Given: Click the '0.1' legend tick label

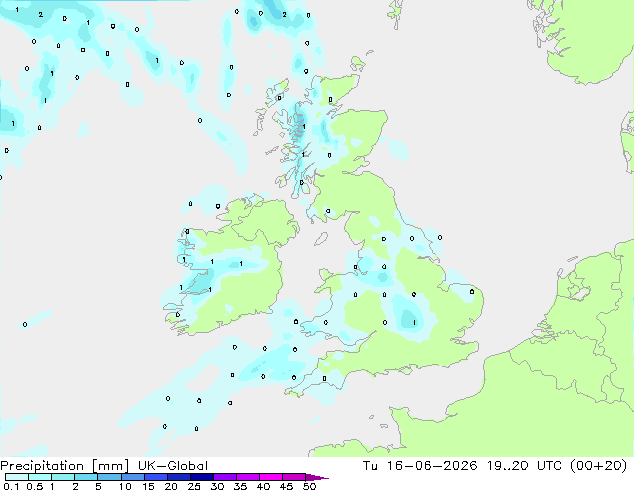Looking at the screenshot, I should pyautogui.click(x=11, y=486).
